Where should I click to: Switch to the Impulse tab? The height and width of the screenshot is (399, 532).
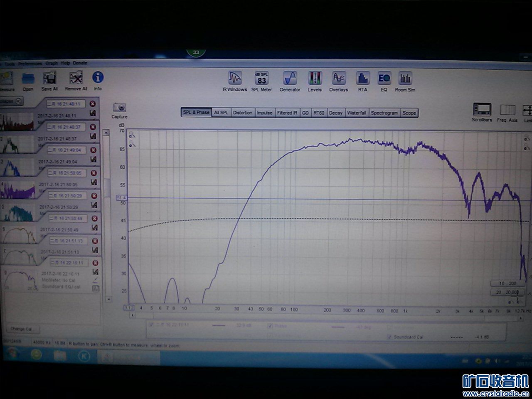265,113
